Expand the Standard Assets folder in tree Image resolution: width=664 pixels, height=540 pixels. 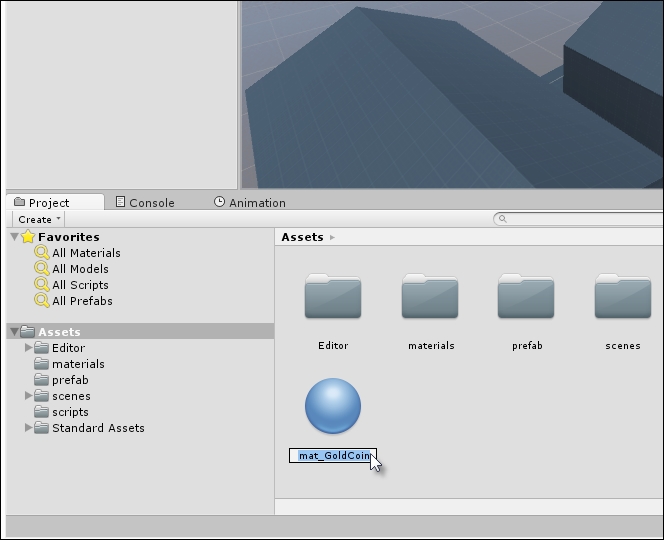tap(28, 428)
